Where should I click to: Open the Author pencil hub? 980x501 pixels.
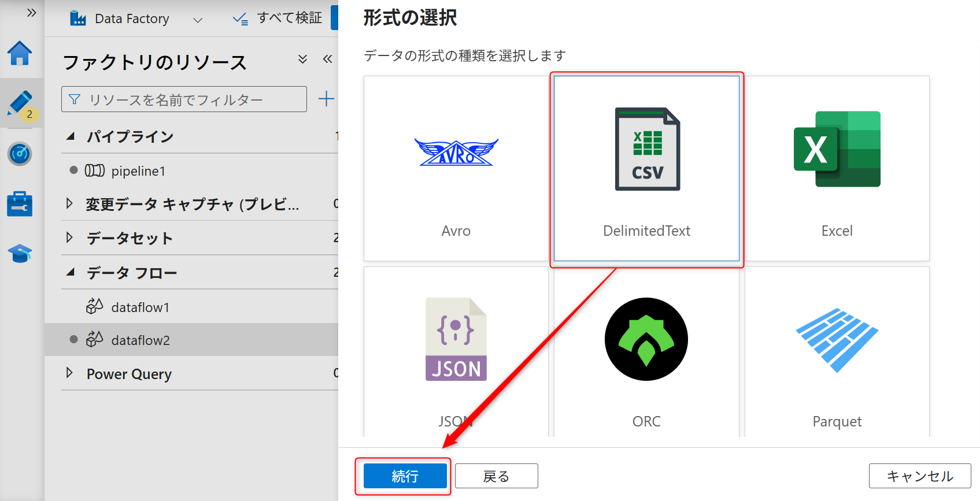21,104
